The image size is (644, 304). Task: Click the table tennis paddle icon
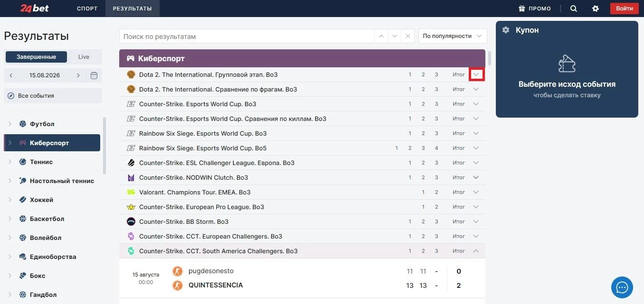[23, 181]
